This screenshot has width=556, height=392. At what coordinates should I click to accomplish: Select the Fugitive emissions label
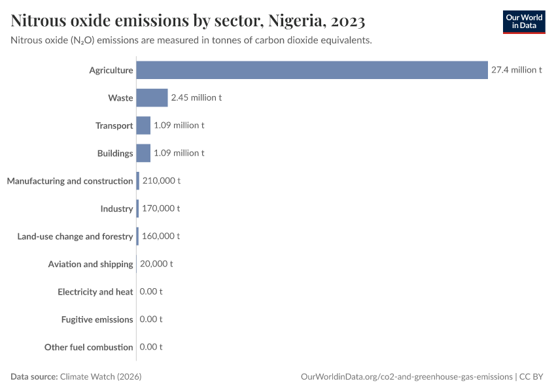pos(97,319)
